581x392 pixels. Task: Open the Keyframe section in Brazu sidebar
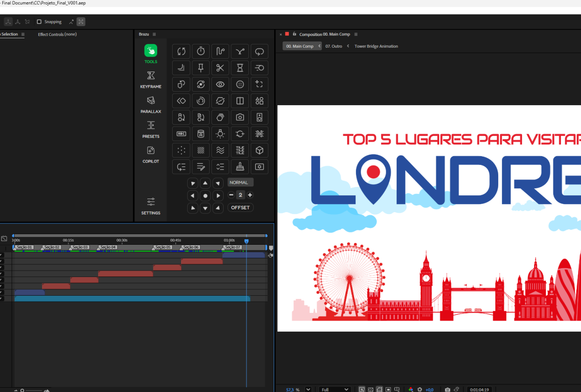coord(151,79)
